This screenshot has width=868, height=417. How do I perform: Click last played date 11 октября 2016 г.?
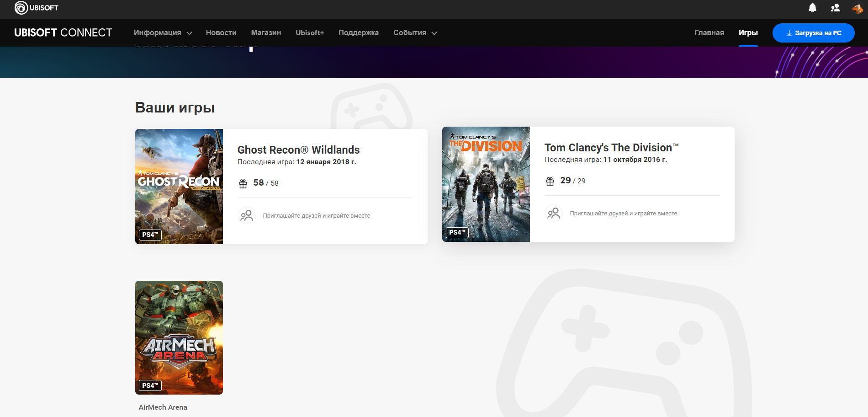(x=635, y=160)
